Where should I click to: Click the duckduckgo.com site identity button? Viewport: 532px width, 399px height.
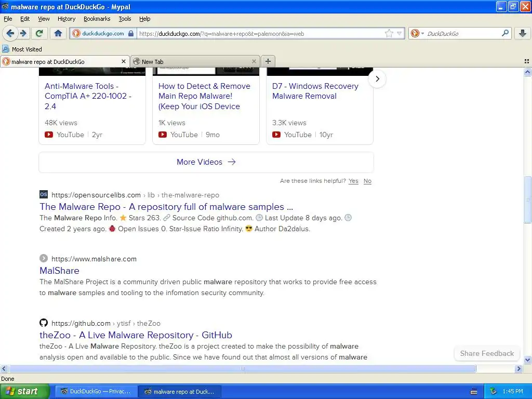point(103,33)
